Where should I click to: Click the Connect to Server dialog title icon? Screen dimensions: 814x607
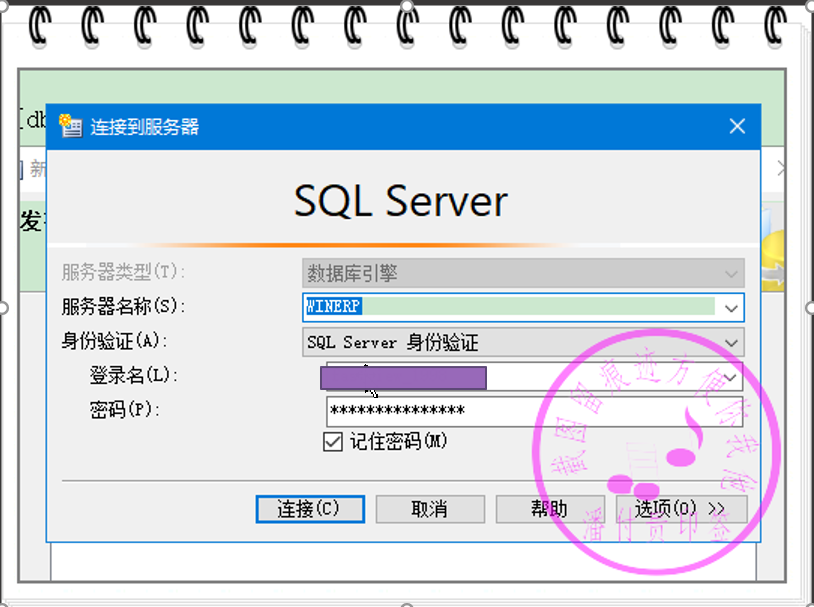point(70,126)
